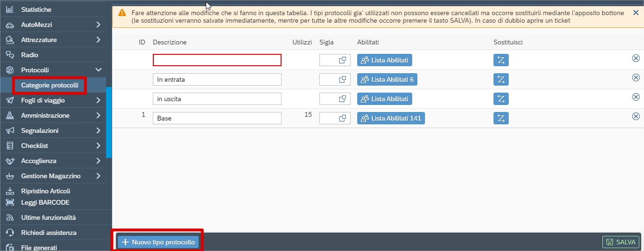Click the Sostituisci icon for Base row
The image size is (644, 251).
click(x=501, y=118)
